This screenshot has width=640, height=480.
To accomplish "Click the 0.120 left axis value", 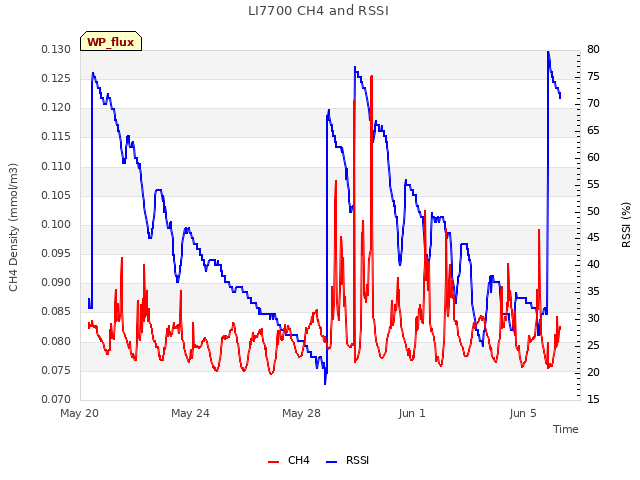I will 56,108.
